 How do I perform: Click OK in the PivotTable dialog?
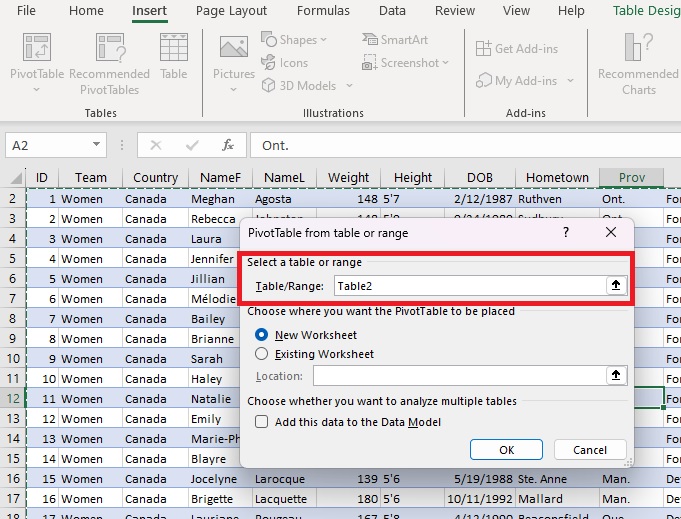pos(506,450)
